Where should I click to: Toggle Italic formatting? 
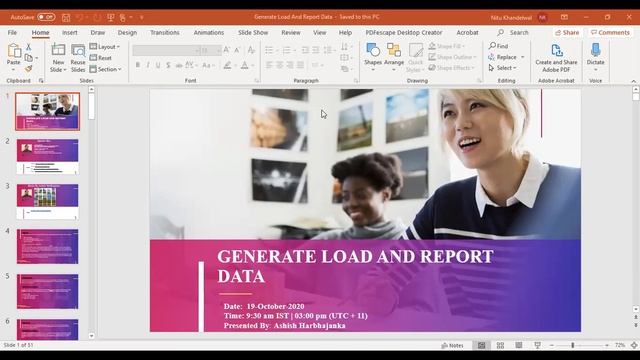click(x=148, y=65)
